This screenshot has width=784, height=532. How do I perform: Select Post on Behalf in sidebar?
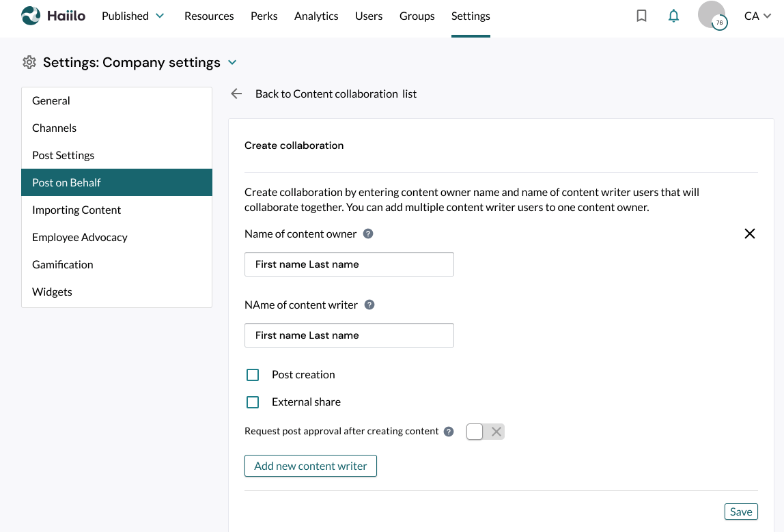point(117,182)
